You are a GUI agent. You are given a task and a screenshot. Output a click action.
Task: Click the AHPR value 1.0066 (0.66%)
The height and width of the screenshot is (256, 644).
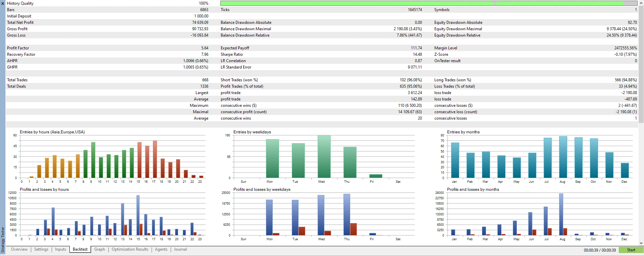coord(196,61)
